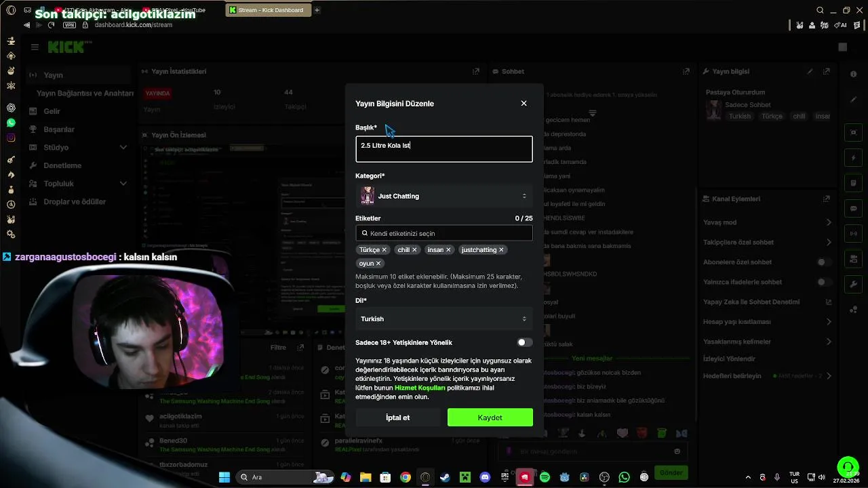Open Discord from the taskbar

[485, 477]
